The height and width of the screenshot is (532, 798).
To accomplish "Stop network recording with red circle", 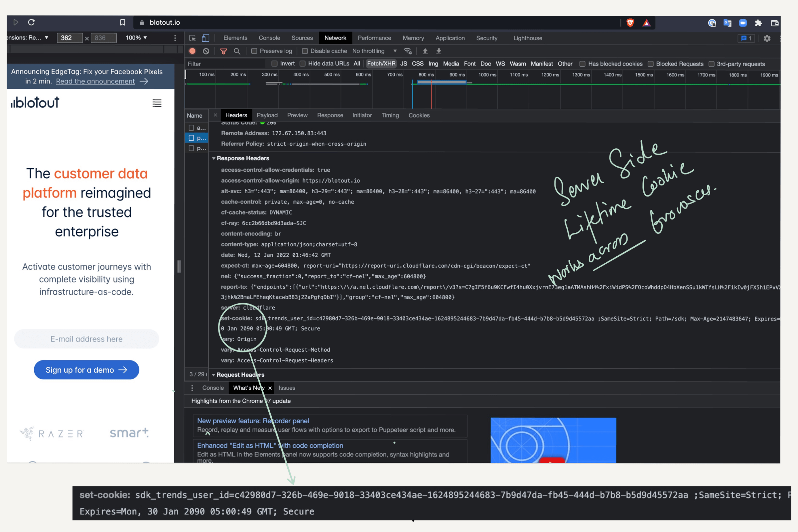I will point(193,51).
